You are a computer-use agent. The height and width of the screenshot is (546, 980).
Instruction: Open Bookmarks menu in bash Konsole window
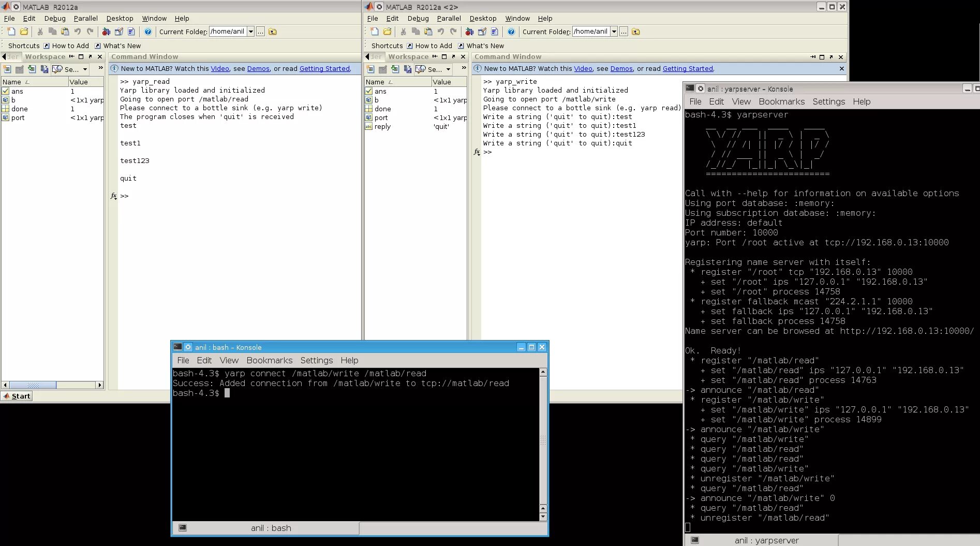click(270, 360)
